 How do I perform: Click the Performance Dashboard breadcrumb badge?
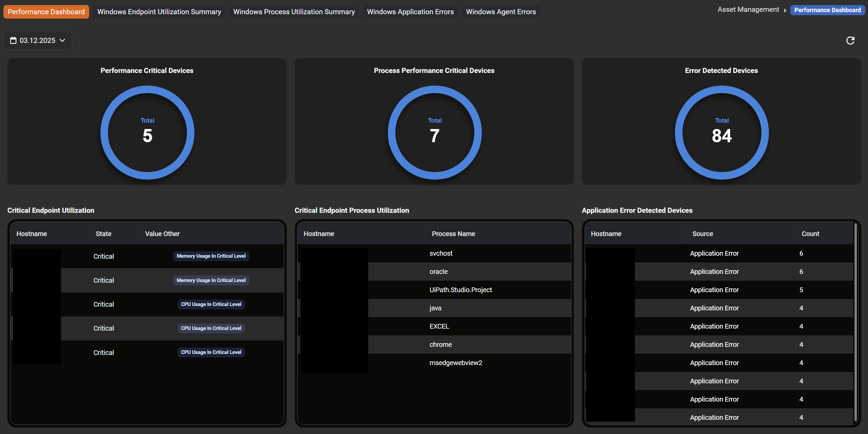click(x=827, y=10)
